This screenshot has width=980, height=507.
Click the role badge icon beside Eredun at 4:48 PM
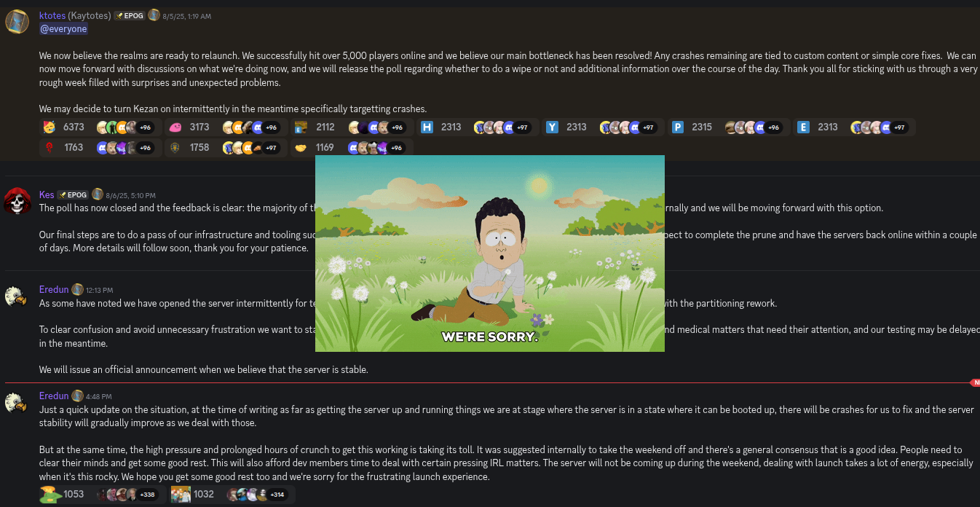pyautogui.click(x=77, y=396)
